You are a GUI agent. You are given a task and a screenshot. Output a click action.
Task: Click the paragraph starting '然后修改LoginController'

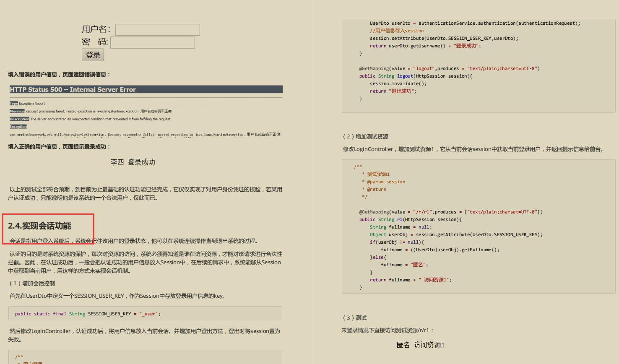point(144,335)
